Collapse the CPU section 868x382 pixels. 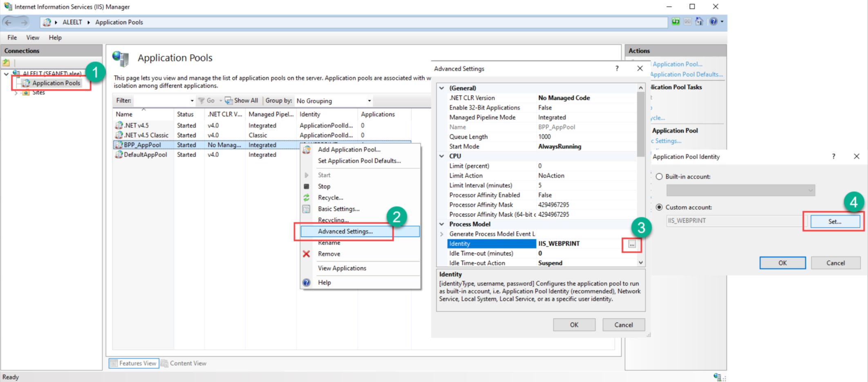[x=442, y=156]
